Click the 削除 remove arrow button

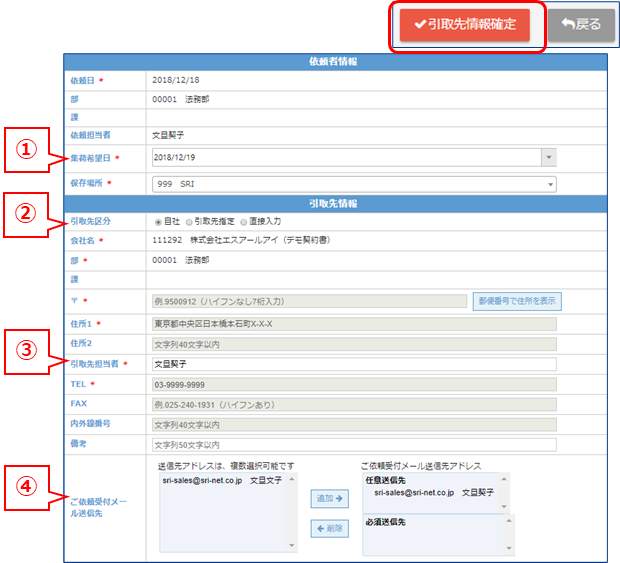[x=329, y=528]
